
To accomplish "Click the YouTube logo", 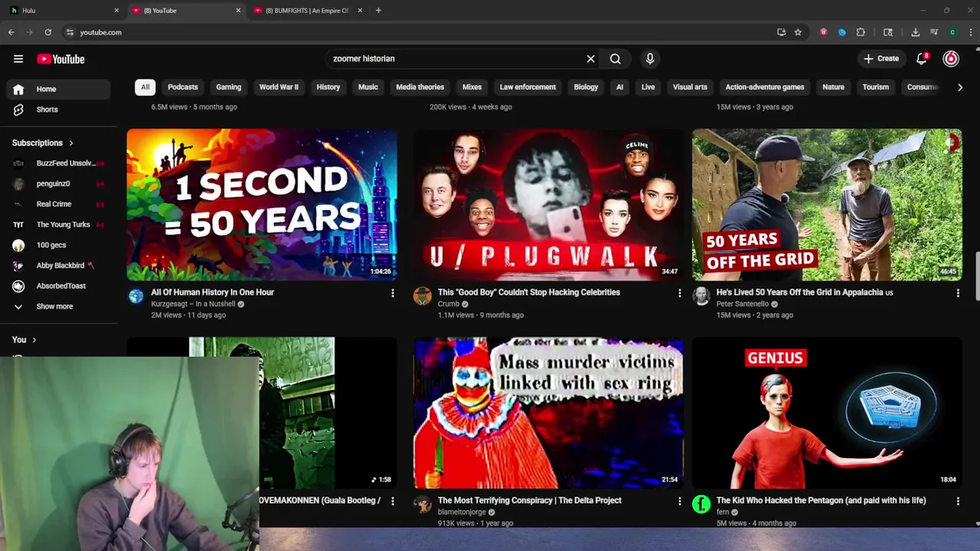I will pos(60,59).
